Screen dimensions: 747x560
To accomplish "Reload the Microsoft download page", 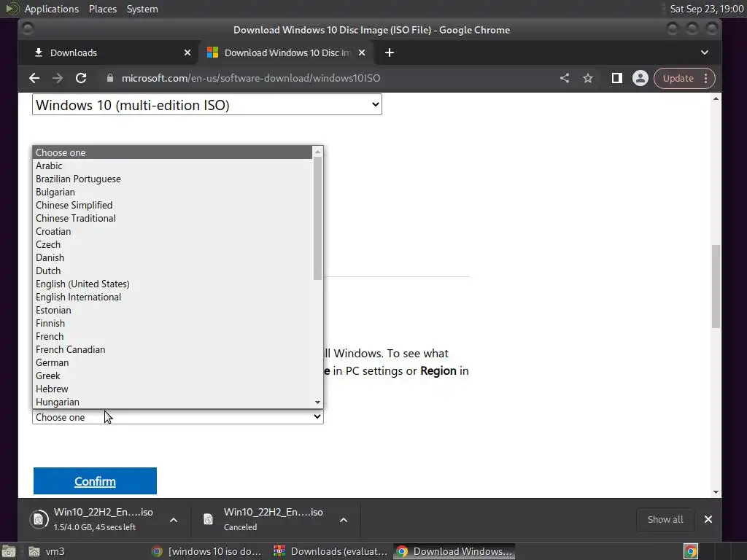I will (81, 78).
